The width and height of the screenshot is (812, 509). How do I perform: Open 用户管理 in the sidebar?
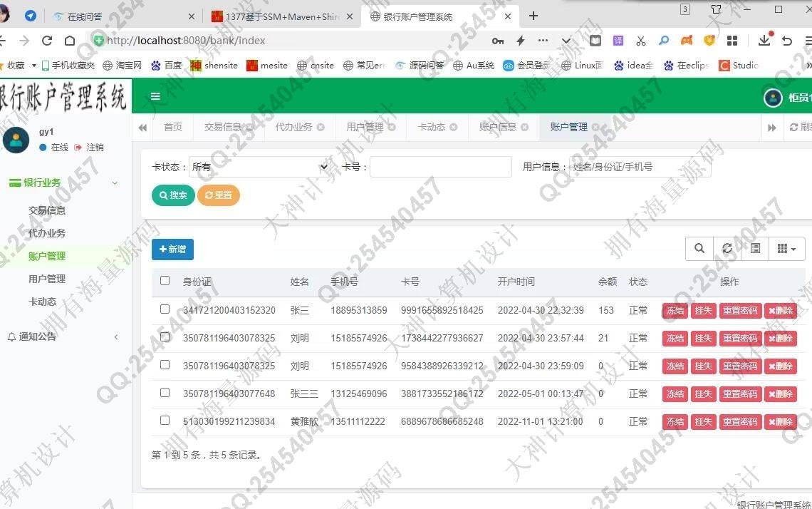[47, 279]
